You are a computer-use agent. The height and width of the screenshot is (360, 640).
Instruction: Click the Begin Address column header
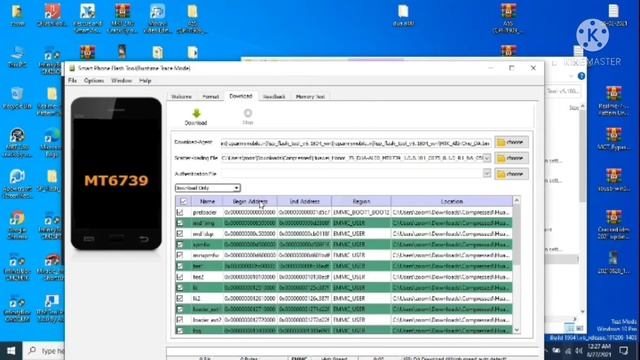[250, 201]
